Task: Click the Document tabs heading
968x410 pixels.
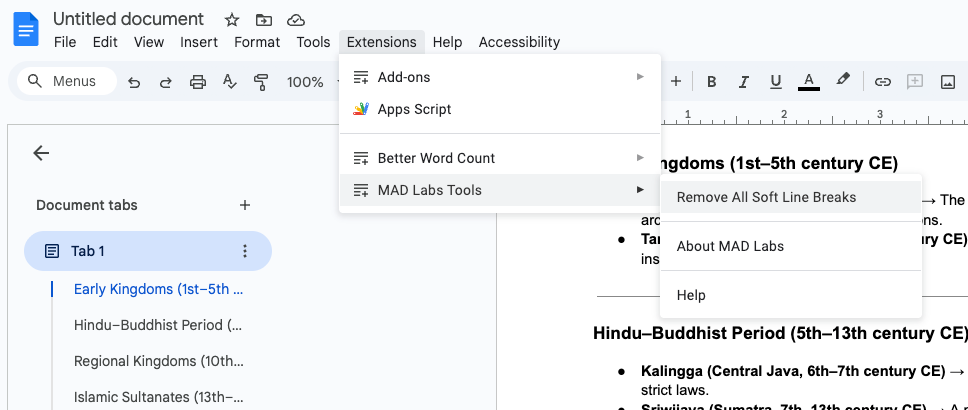Action: pos(87,205)
